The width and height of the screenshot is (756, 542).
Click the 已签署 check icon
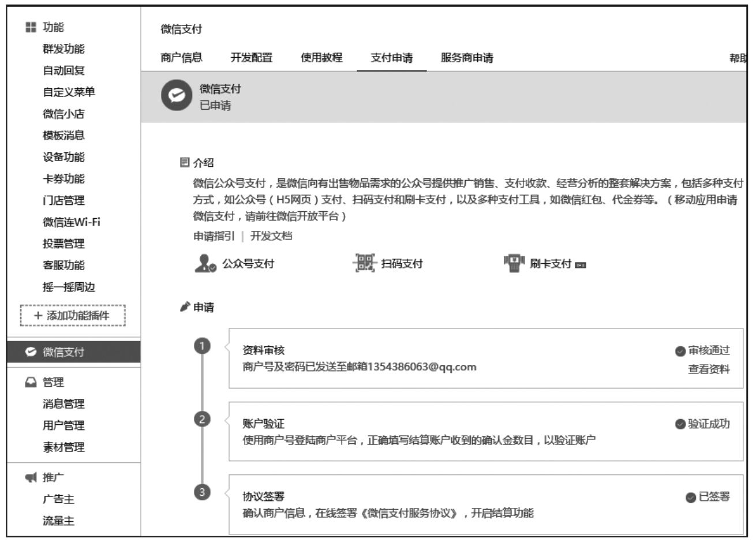point(691,498)
